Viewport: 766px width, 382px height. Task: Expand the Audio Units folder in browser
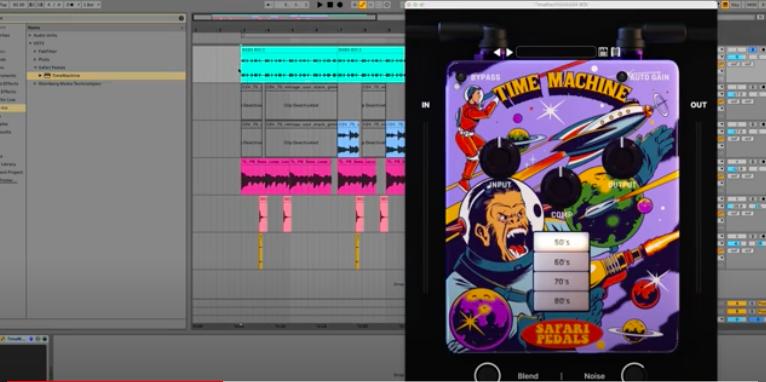tap(30, 35)
